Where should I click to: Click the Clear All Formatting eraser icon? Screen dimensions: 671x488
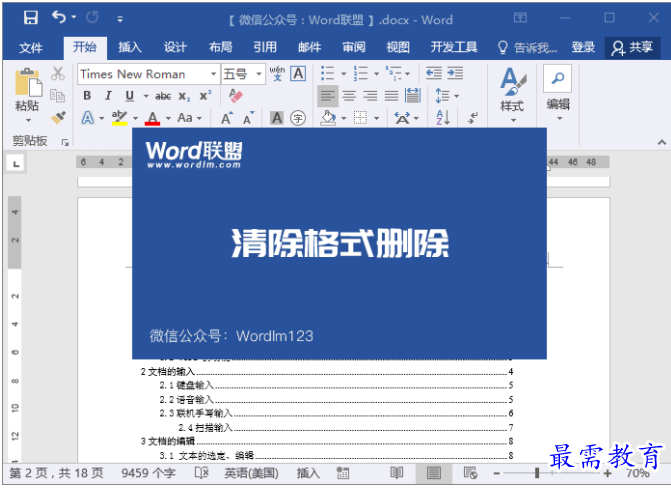(x=235, y=95)
